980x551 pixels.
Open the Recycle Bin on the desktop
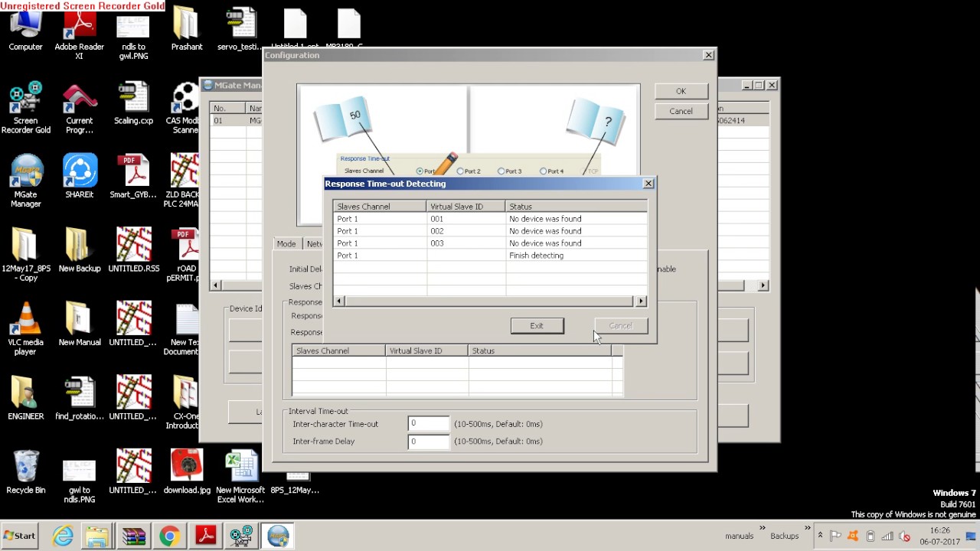coord(25,472)
